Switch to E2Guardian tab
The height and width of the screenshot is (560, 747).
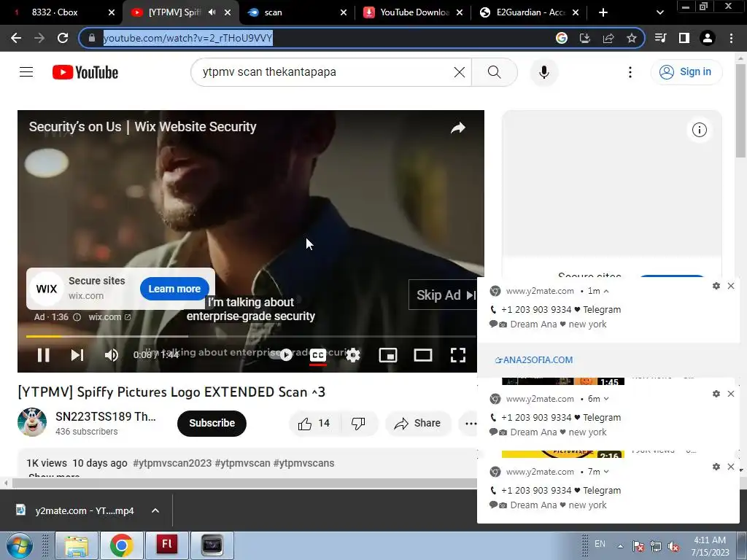530,12
